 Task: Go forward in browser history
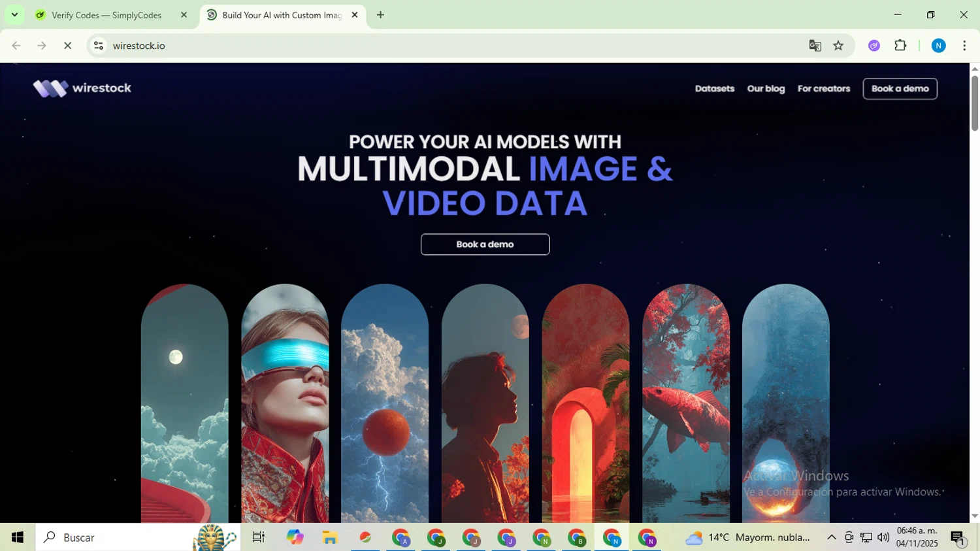[x=42, y=46]
